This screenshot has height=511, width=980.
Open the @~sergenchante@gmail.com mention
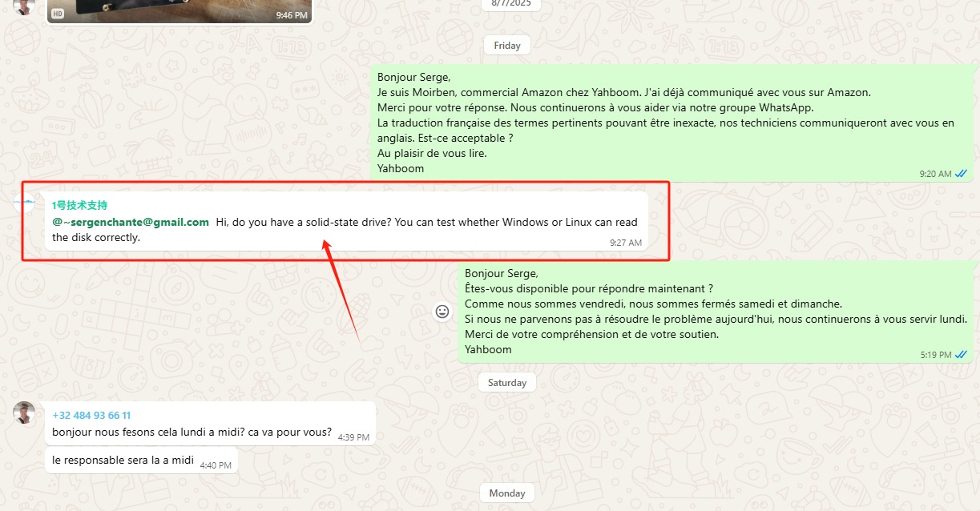tap(131, 222)
